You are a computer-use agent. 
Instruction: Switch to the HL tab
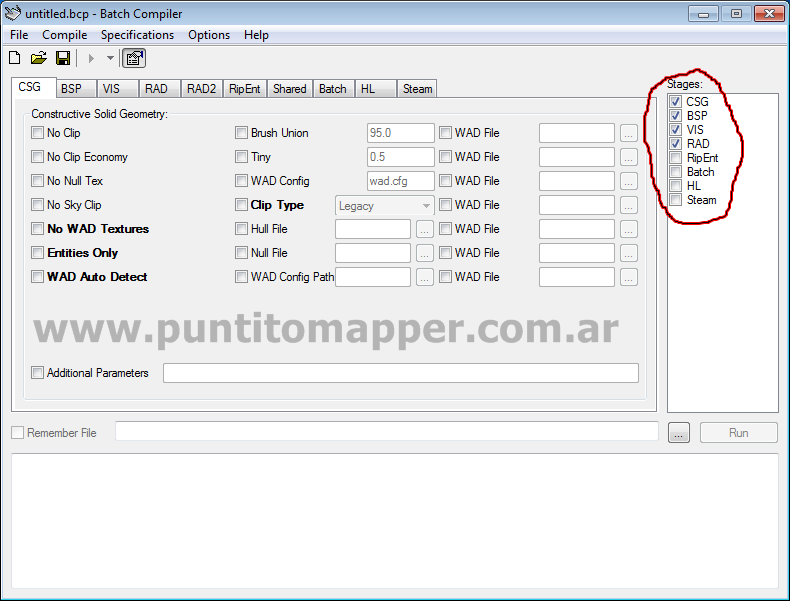coord(375,89)
